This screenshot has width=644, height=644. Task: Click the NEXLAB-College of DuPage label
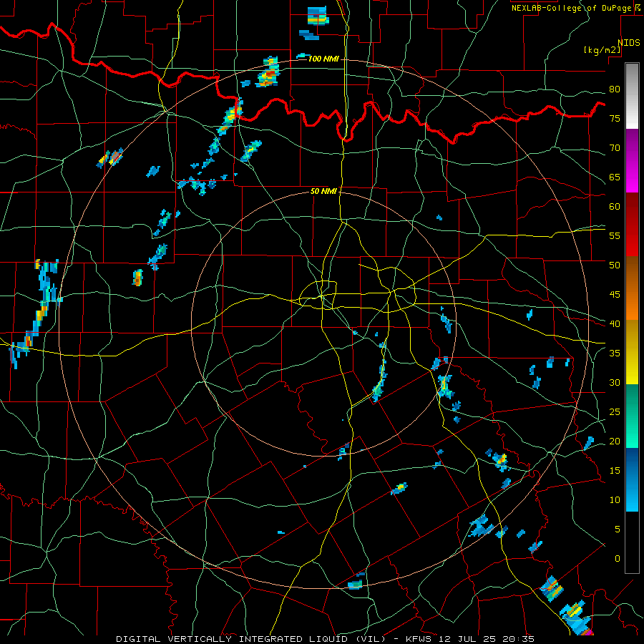tap(571, 8)
